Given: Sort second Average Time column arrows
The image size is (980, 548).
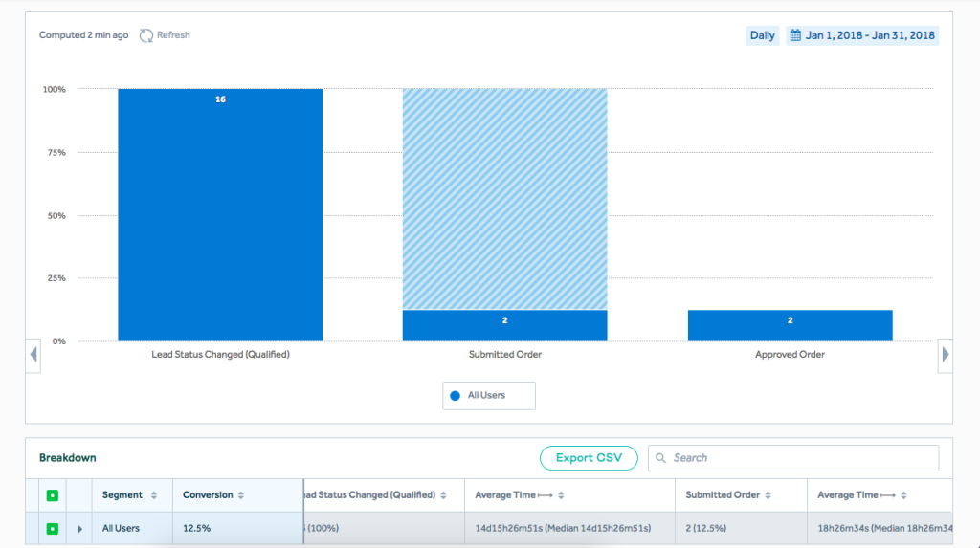Looking at the screenshot, I should pos(903,494).
